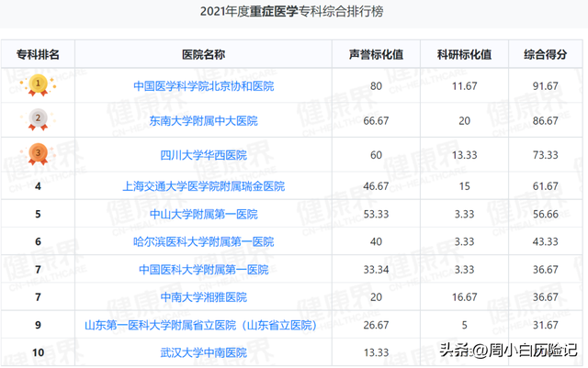Select the 综合得分 value 56.66
The image size is (588, 368).
pos(545,214)
